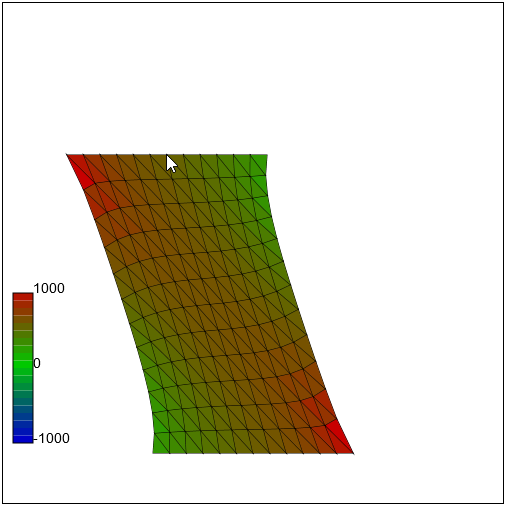507x507 pixels.
Task: Click the brown-orange band in the legend
Action: coord(23,312)
